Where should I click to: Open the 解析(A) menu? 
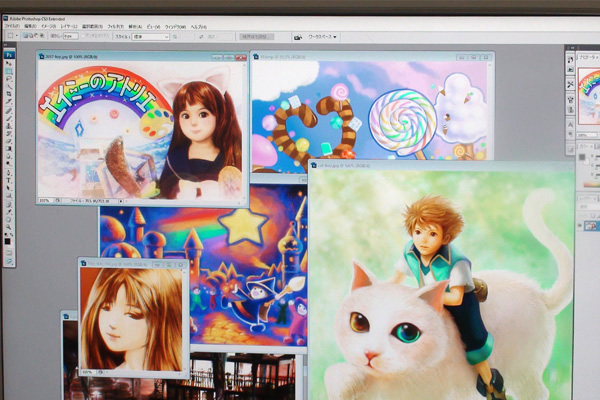[x=135, y=27]
